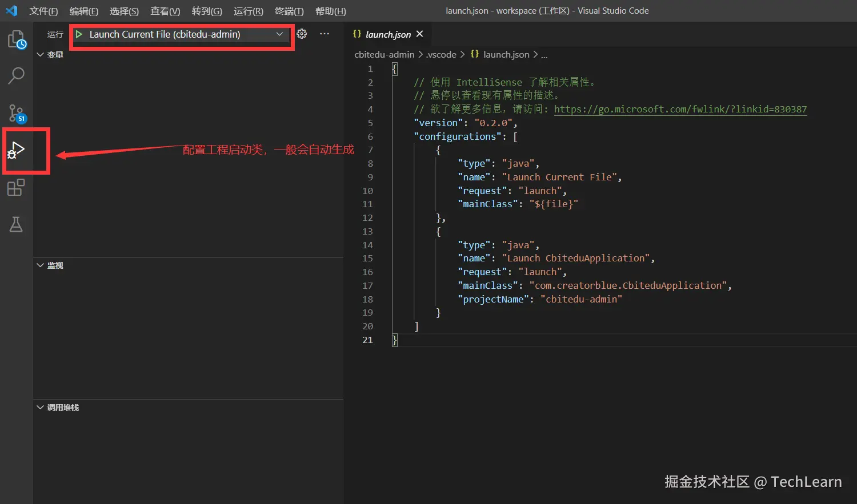The width and height of the screenshot is (857, 504).
Task: Open the Run and Debug view icon
Action: click(x=17, y=151)
